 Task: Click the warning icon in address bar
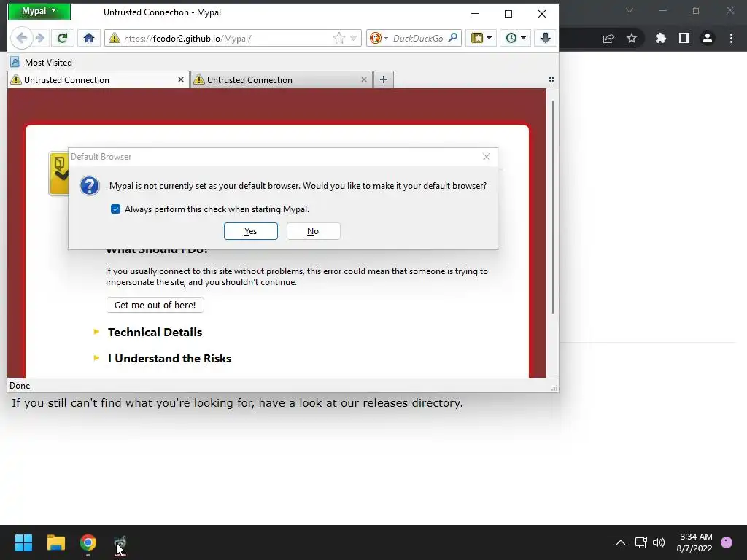pos(115,38)
